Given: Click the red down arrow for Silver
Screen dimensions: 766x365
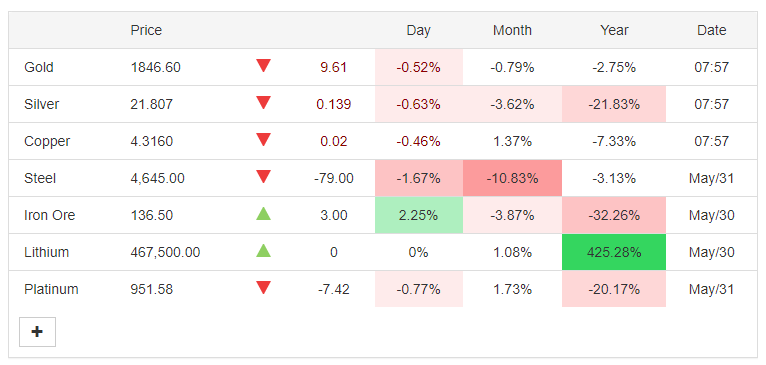Looking at the screenshot, I should point(263,103).
